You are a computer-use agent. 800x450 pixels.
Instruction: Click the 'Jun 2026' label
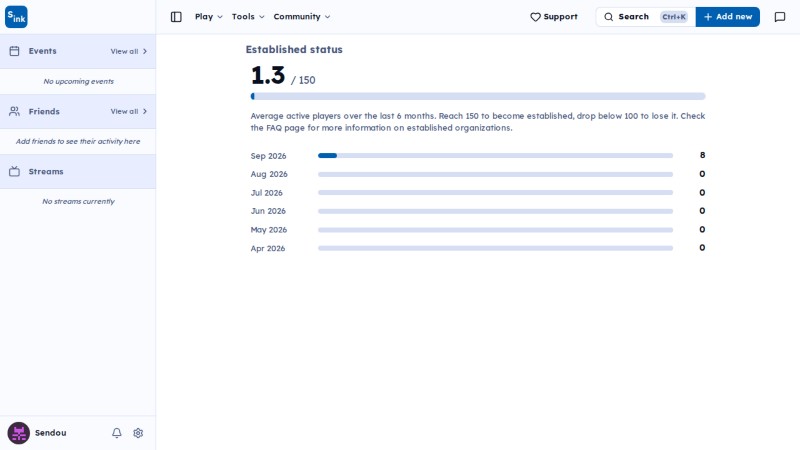[268, 211]
